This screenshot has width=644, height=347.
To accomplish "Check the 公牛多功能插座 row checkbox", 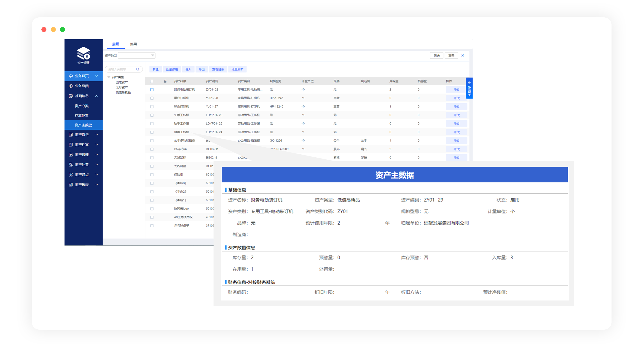I will [x=152, y=141].
